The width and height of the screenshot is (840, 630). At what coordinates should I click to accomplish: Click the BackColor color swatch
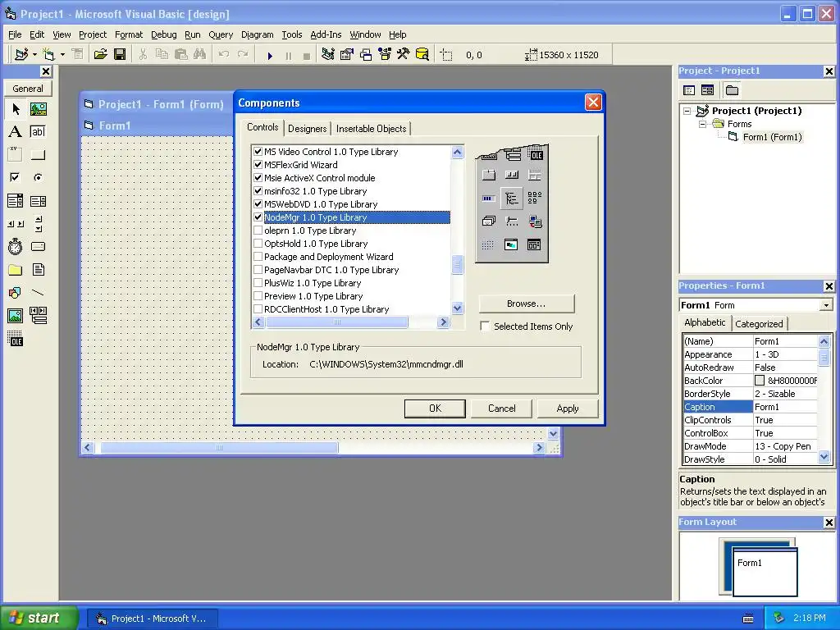pos(759,381)
